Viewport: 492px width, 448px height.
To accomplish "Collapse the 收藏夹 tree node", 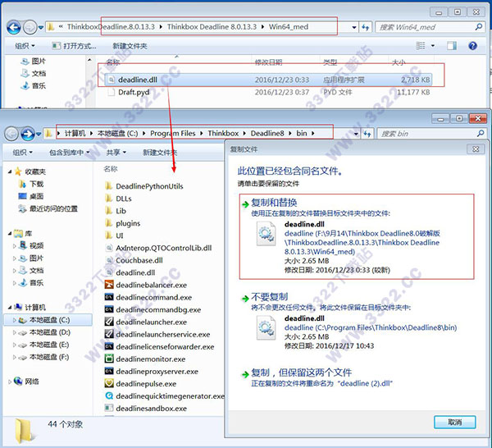I will (10, 171).
